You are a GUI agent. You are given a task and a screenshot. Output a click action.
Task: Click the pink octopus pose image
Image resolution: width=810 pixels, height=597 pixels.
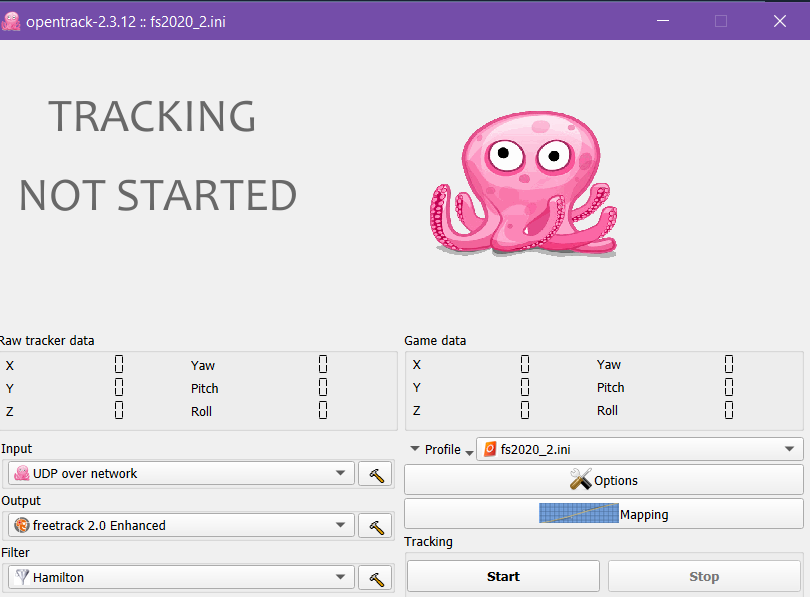pos(523,183)
